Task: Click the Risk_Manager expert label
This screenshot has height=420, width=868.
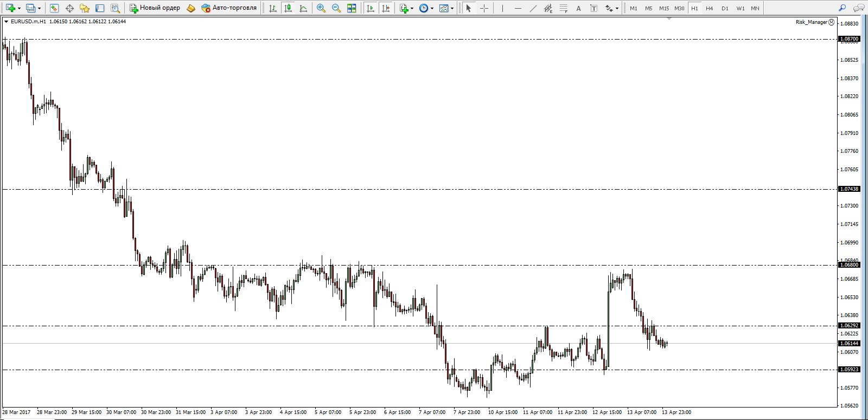Action: [x=811, y=22]
